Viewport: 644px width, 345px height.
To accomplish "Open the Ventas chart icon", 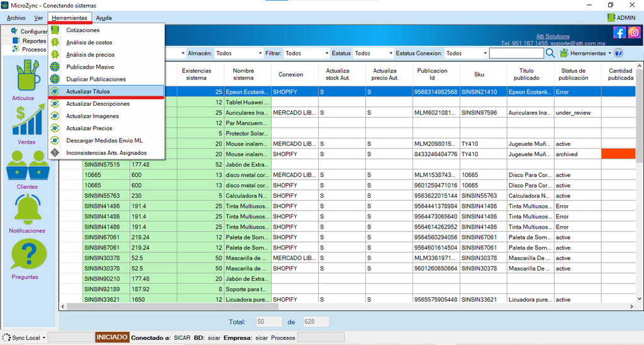I will (x=28, y=120).
